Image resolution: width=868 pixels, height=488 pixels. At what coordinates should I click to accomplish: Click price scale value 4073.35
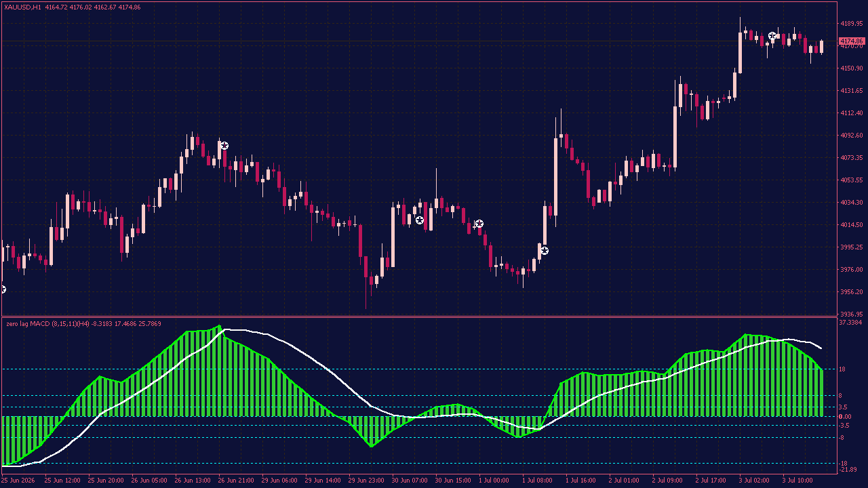pos(851,158)
